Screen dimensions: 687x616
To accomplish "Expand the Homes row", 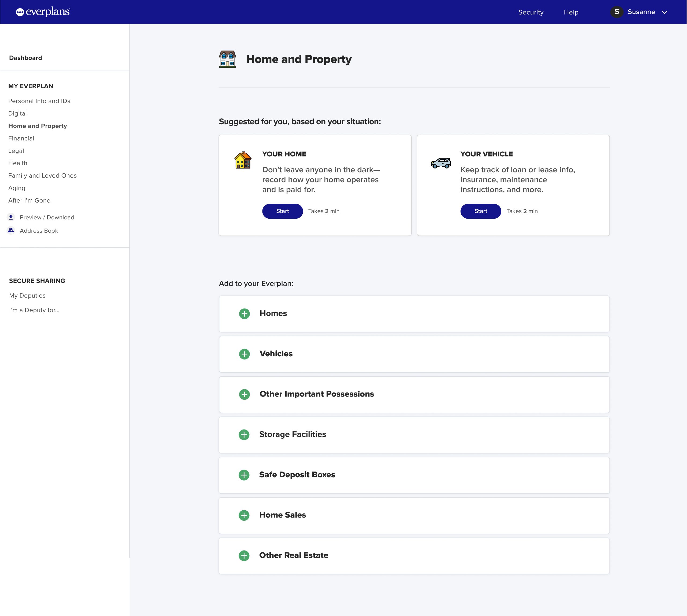I will pyautogui.click(x=414, y=314).
